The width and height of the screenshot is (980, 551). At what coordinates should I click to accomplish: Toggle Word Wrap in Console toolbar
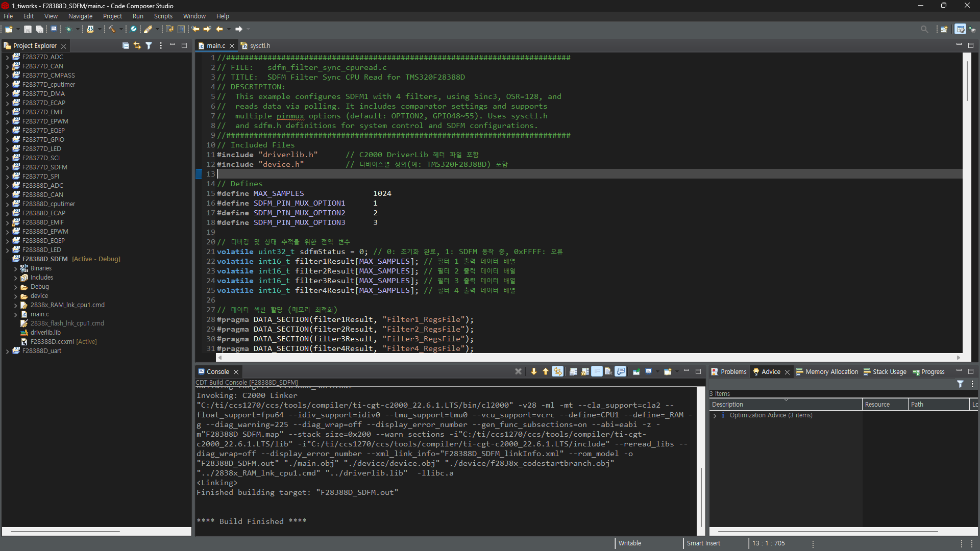[x=597, y=371]
